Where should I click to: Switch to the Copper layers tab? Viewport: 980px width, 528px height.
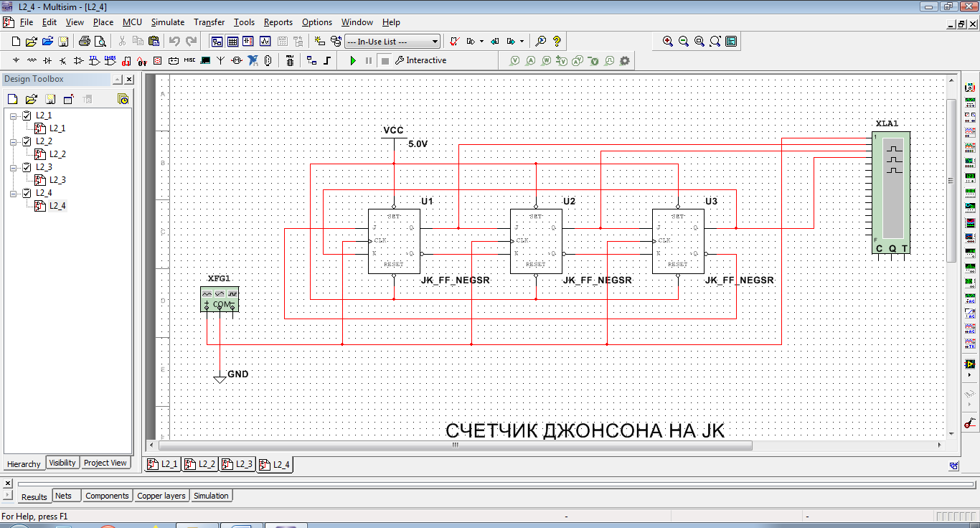pos(161,496)
